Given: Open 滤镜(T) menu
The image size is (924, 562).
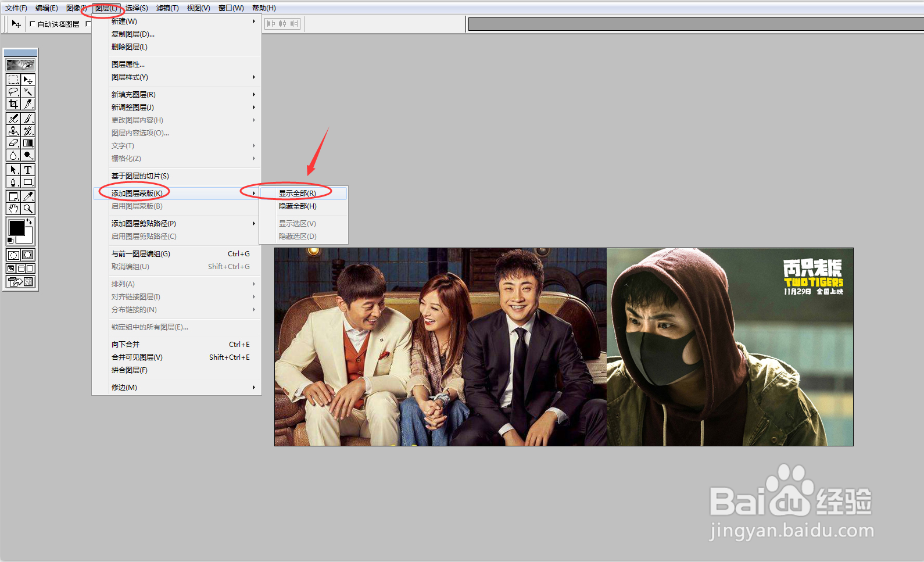Looking at the screenshot, I should pyautogui.click(x=167, y=8).
